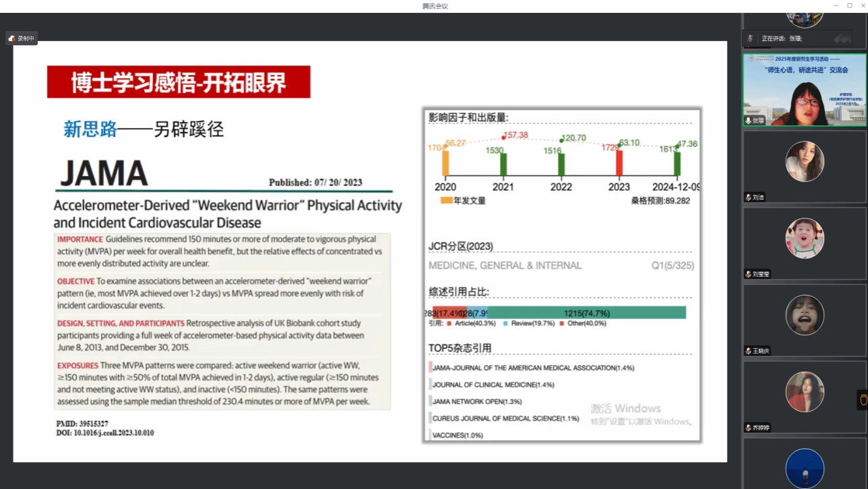The width and height of the screenshot is (868, 489).
Task: Select 王晓庆's participant avatar
Action: [805, 315]
